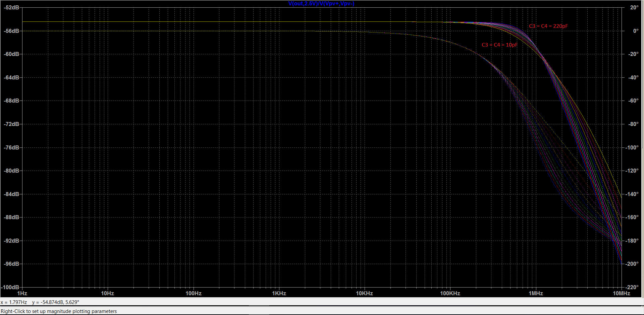This screenshot has height=315, width=644.
Task: Click the -96dB magnitude axis label
Action: point(11,264)
